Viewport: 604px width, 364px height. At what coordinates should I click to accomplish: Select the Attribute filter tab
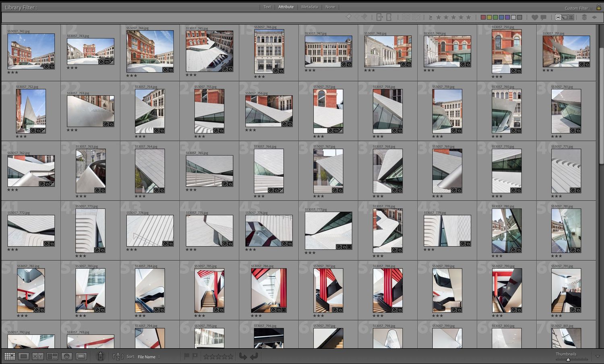click(286, 7)
